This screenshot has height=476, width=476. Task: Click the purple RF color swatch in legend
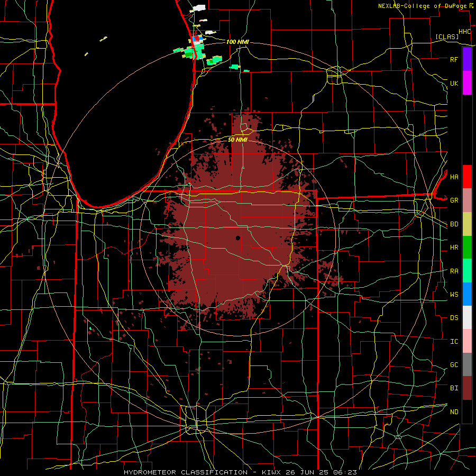(467, 59)
